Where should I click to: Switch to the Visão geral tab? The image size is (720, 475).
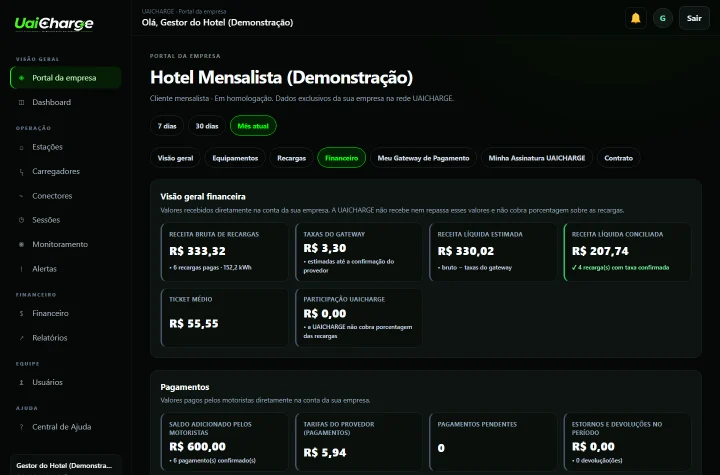(x=175, y=158)
